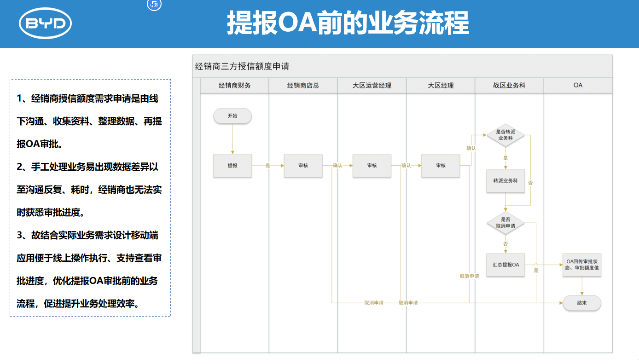Click the line 报OA审批。
Viewport: 639px width, 364px height.
[40, 144]
